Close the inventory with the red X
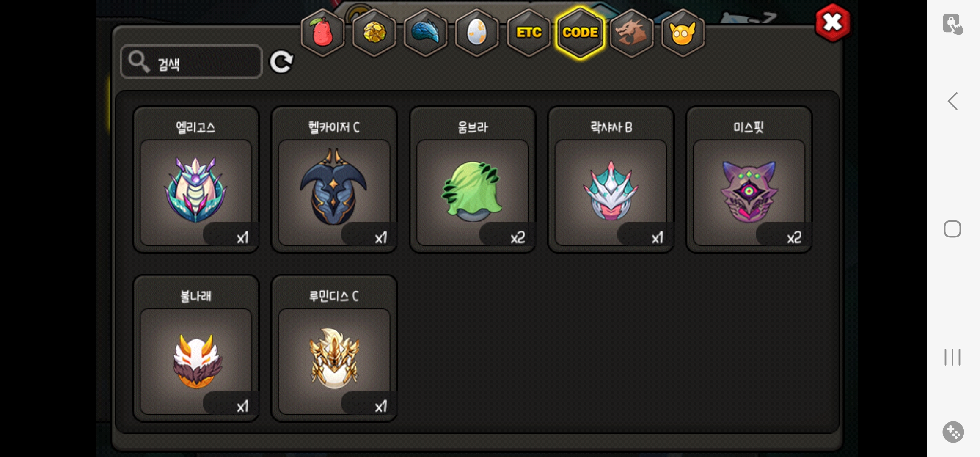The image size is (980, 457). (832, 23)
